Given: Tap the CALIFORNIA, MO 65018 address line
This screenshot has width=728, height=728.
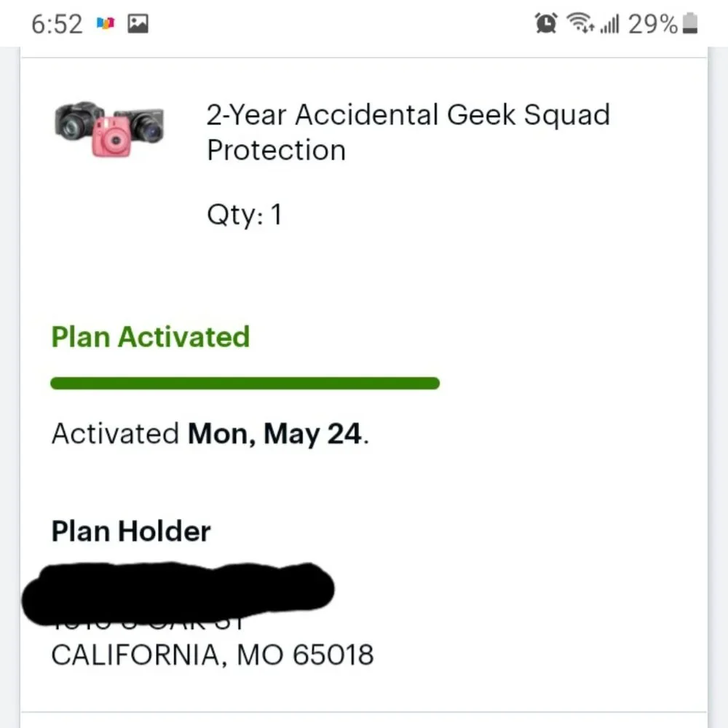Looking at the screenshot, I should pyautogui.click(x=212, y=655).
